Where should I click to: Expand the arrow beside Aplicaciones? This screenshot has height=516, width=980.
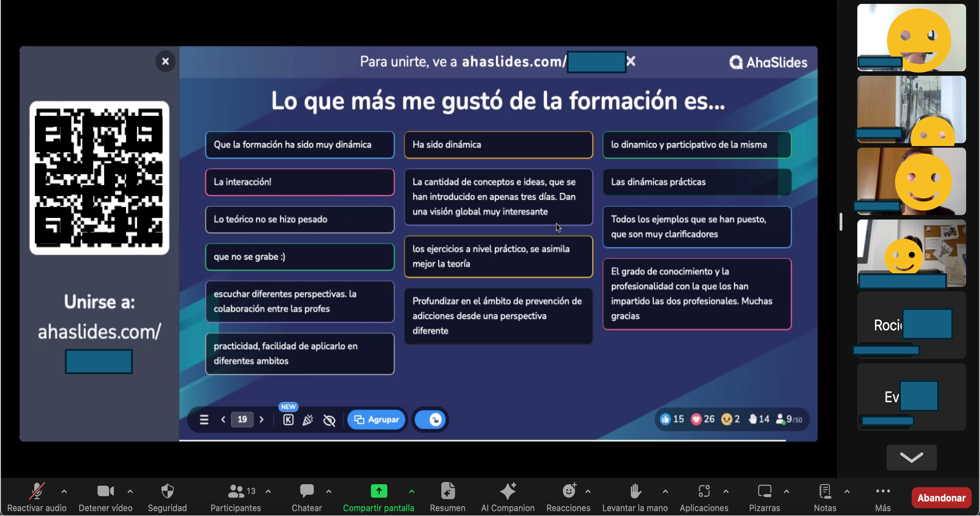pos(726,491)
